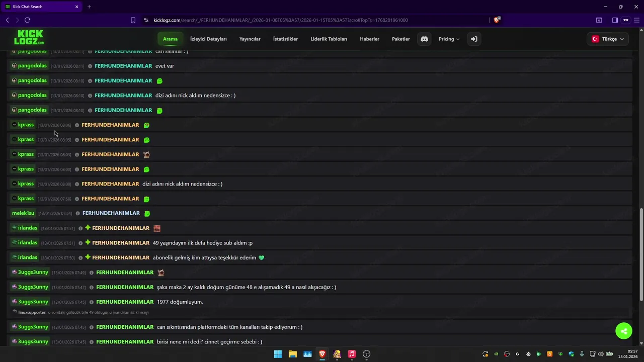Image resolution: width=644 pixels, height=362 pixels.
Task: Open the Paketler page
Action: [x=401, y=39]
